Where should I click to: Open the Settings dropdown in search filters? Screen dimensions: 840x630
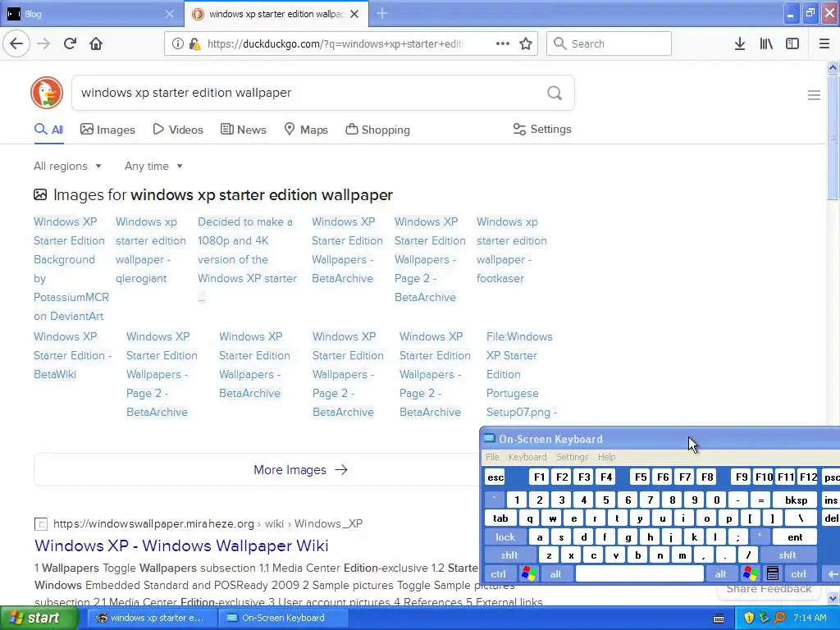(542, 129)
